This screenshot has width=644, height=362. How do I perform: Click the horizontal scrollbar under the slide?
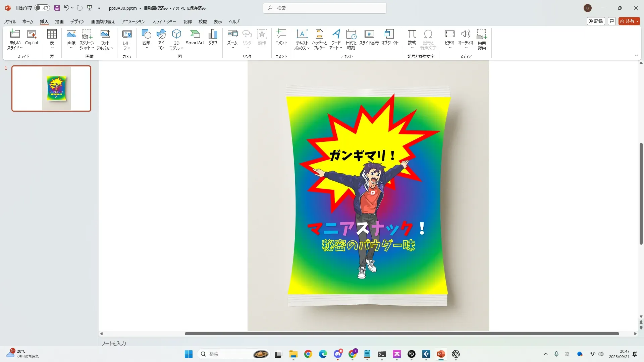[401, 334]
